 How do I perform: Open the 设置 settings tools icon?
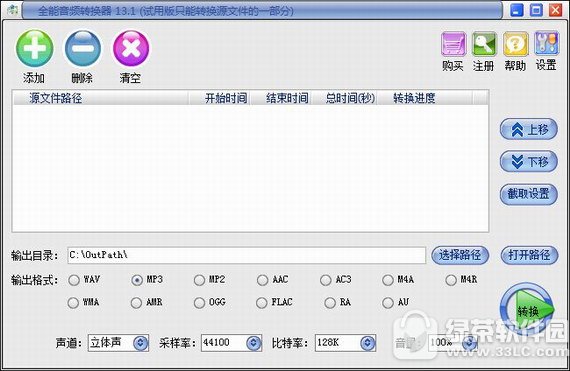546,44
